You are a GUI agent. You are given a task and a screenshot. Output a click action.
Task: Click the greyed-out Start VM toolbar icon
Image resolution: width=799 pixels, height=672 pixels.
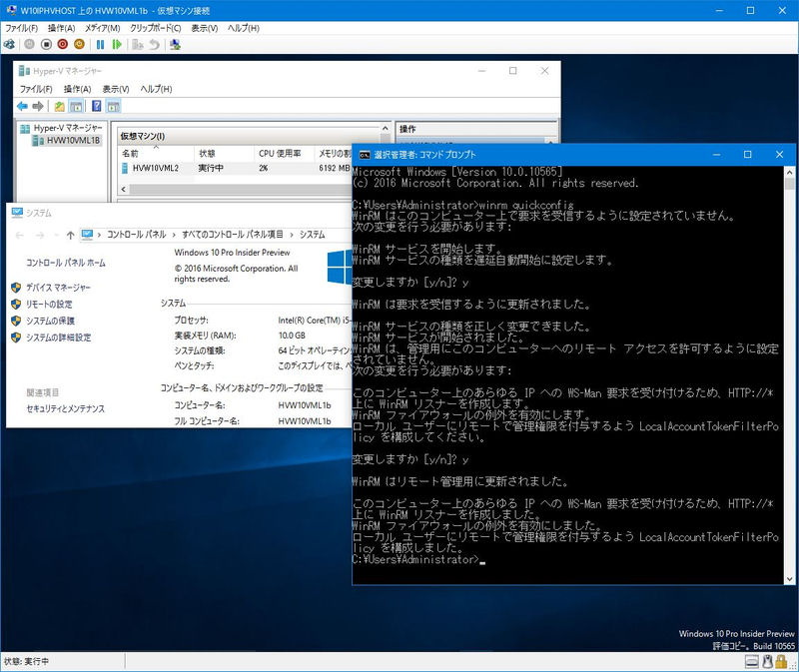click(30, 45)
